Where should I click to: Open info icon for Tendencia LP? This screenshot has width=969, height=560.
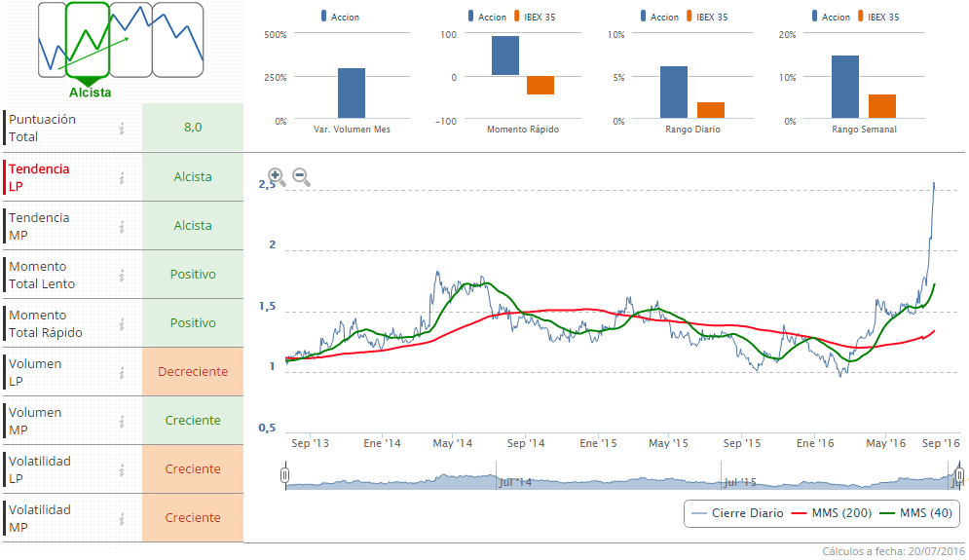point(122,177)
